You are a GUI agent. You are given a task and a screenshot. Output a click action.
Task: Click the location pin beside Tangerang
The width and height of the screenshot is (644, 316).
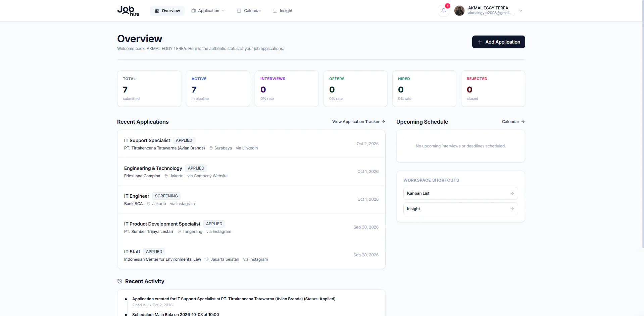point(179,232)
